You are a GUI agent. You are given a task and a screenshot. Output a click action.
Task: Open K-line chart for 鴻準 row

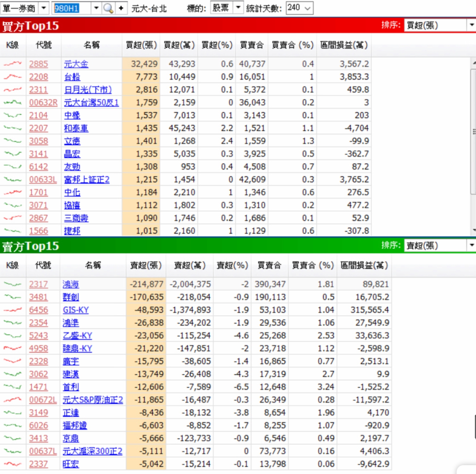(x=13, y=322)
